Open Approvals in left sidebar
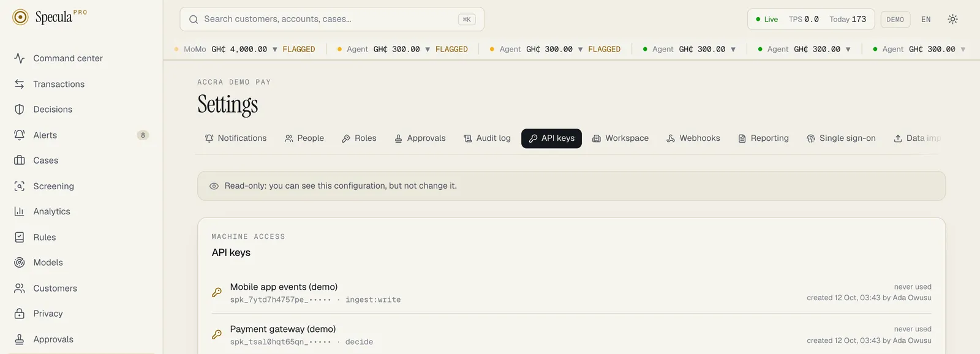Viewport: 980px width, 354px height. pyautogui.click(x=81, y=339)
